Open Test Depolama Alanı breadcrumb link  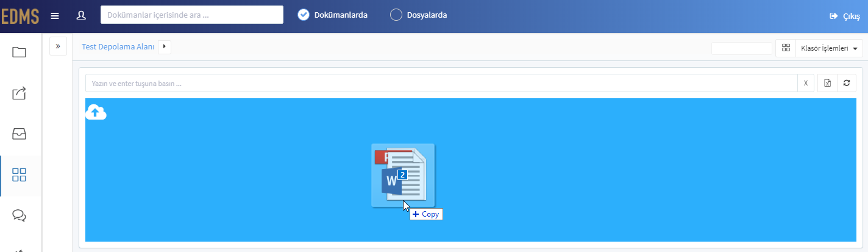[x=118, y=47]
